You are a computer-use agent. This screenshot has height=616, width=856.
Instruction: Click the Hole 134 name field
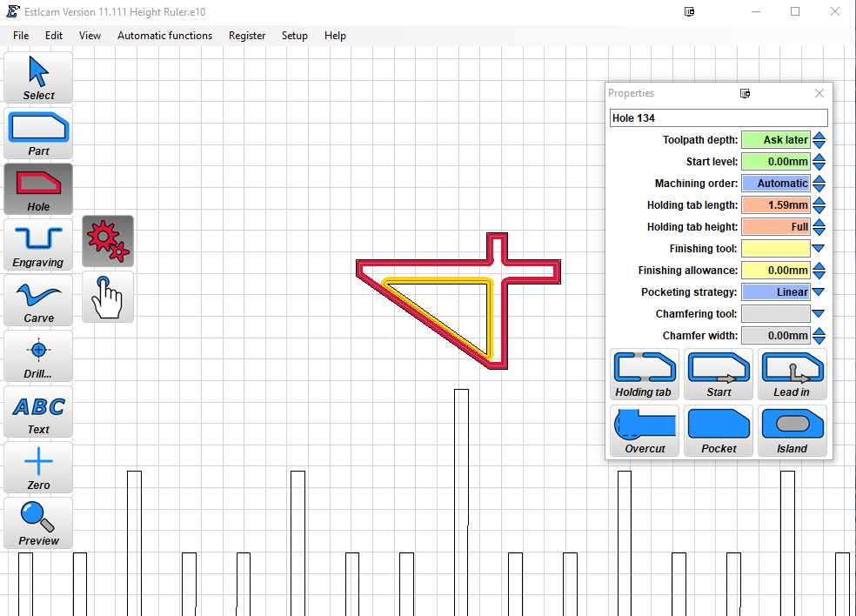click(x=719, y=118)
